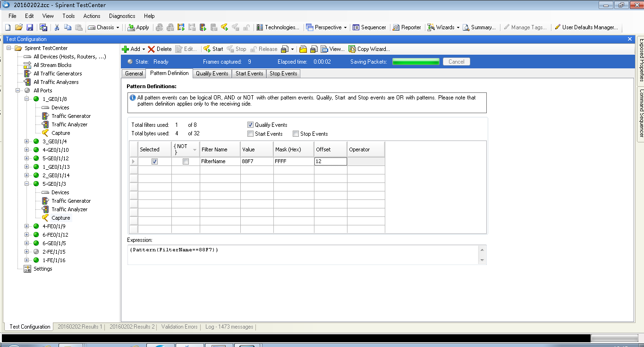Expand the 2-FE/1/15 port node
This screenshot has height=347, width=644.
click(27, 252)
